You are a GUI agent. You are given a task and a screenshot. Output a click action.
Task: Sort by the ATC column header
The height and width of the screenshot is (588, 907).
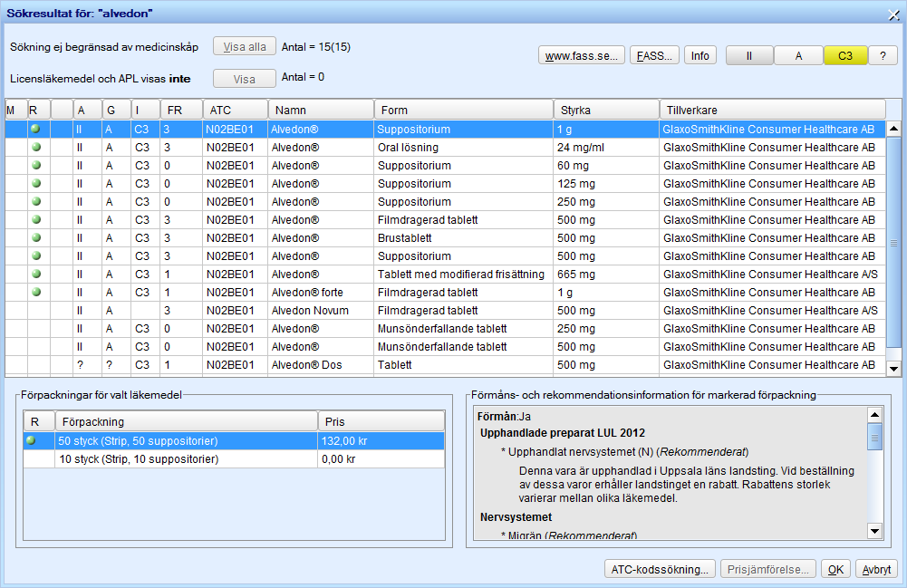click(x=236, y=110)
